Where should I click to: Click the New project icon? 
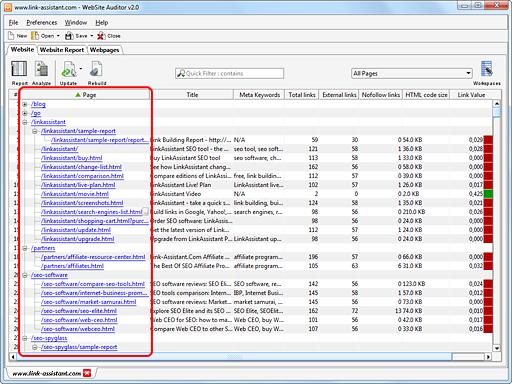11,36
